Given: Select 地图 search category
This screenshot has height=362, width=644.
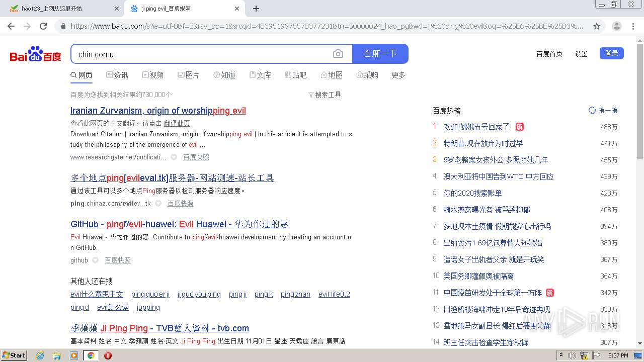Looking at the screenshot, I should click(332, 75).
